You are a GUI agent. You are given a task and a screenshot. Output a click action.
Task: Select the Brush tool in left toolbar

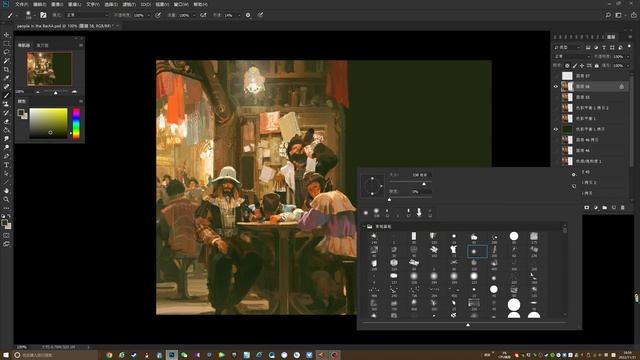point(6,96)
